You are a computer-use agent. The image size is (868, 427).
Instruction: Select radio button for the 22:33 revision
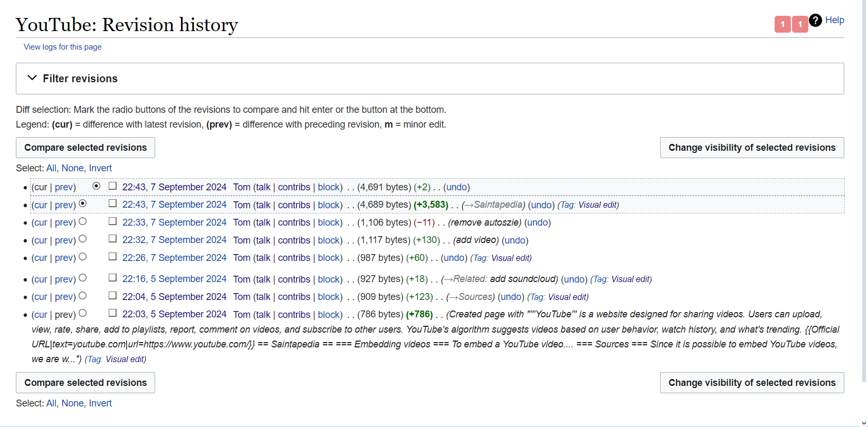pyautogui.click(x=83, y=221)
